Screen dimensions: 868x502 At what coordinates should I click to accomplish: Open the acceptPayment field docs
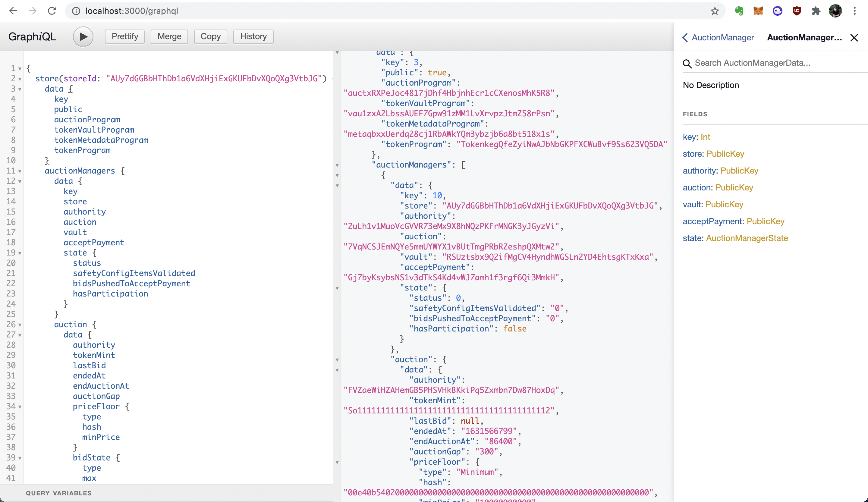coord(713,221)
